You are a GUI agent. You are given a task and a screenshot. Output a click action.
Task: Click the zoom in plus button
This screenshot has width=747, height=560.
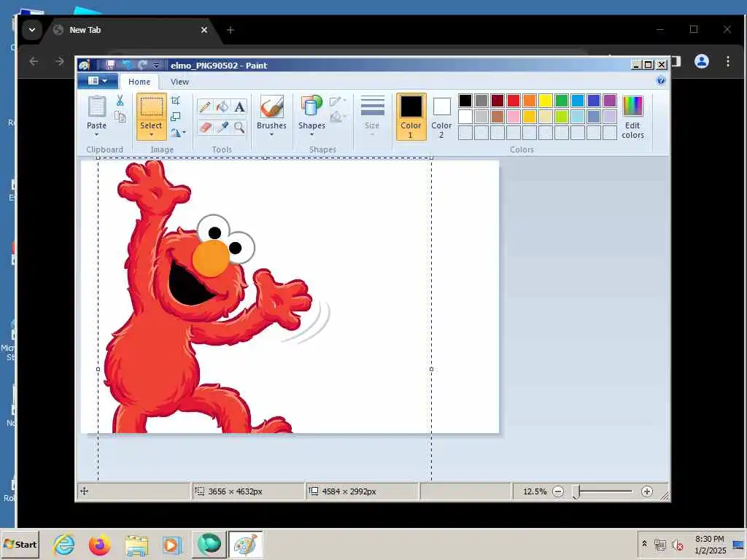click(x=646, y=491)
